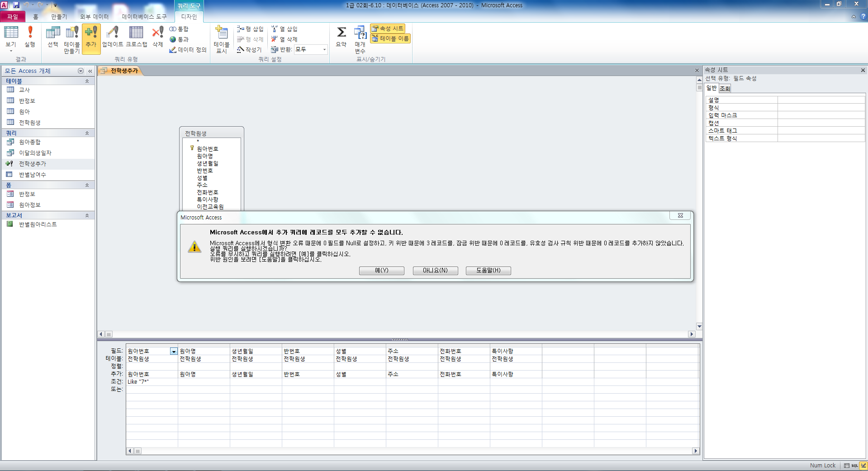Click the Totals (요약) sigma icon

coord(341,37)
